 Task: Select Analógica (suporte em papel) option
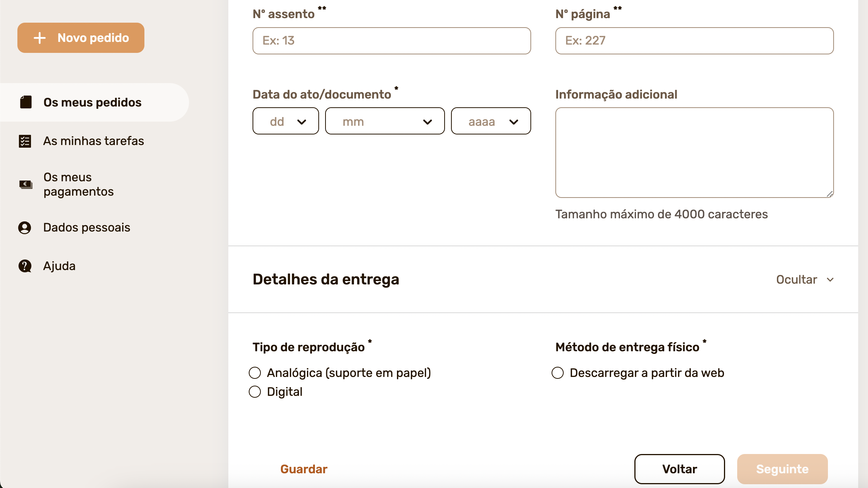click(x=255, y=373)
